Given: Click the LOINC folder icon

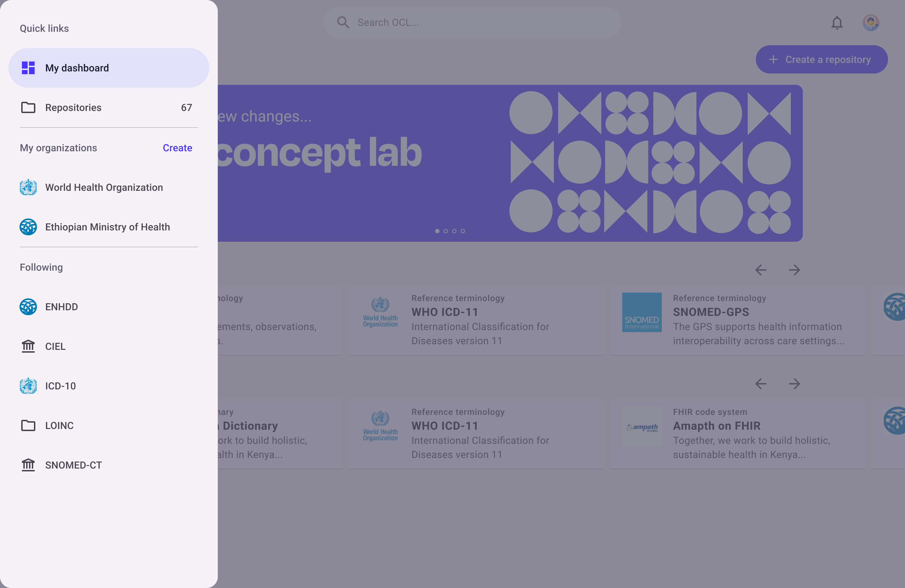Looking at the screenshot, I should coord(28,425).
